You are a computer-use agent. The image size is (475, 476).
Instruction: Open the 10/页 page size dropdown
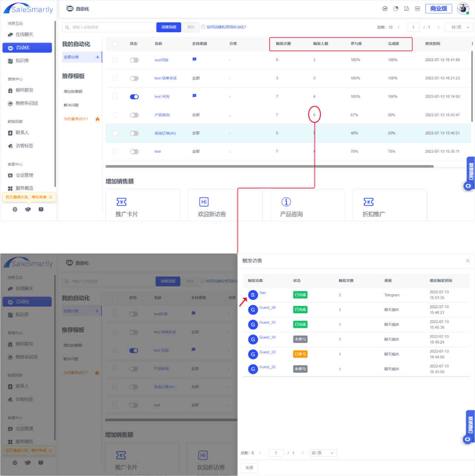pos(458,27)
